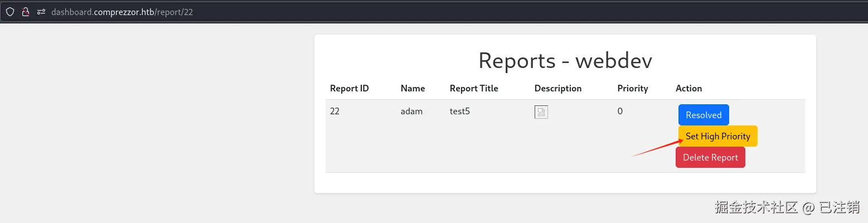The image size is (868, 223).
Task: Click the broken image icon in Description
Action: point(541,112)
